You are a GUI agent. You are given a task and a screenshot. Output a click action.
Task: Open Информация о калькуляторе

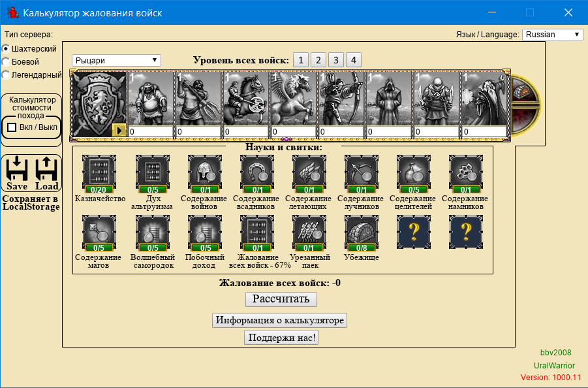click(x=279, y=320)
